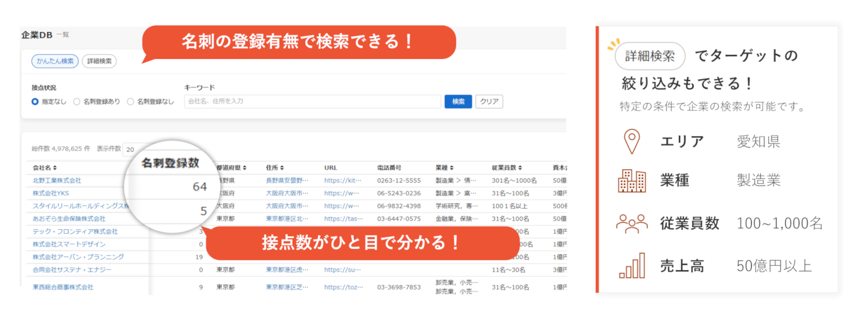Screen dimensions: 868x321
Task: Select the 名刺登録なし radio button
Action: 131,102
